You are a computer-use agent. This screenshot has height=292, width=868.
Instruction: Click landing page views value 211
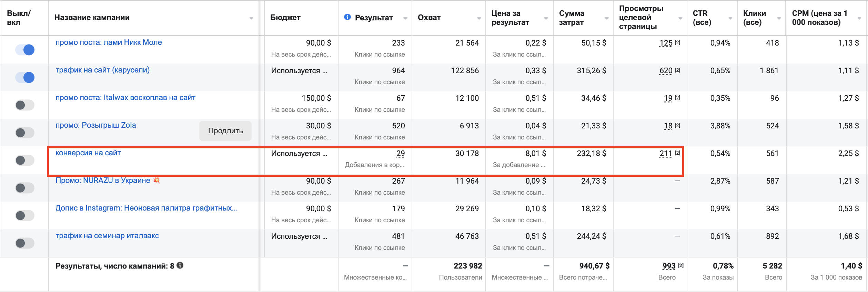(x=666, y=153)
